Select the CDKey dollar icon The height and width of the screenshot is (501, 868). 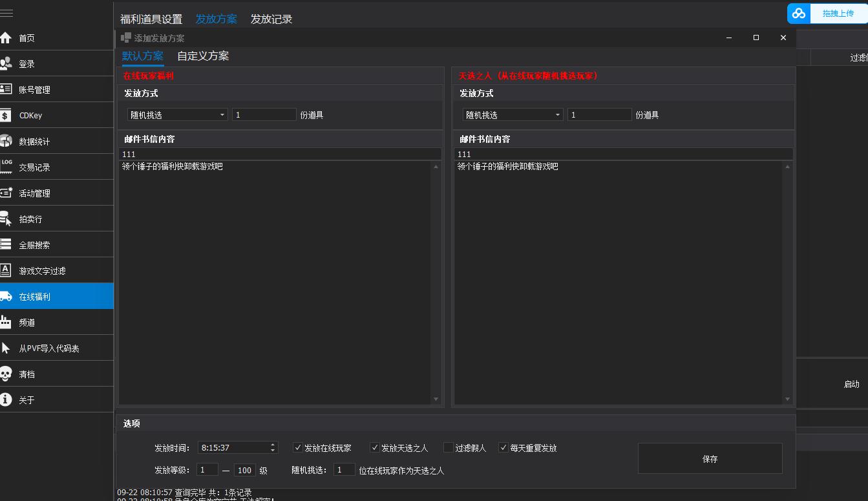coord(6,116)
